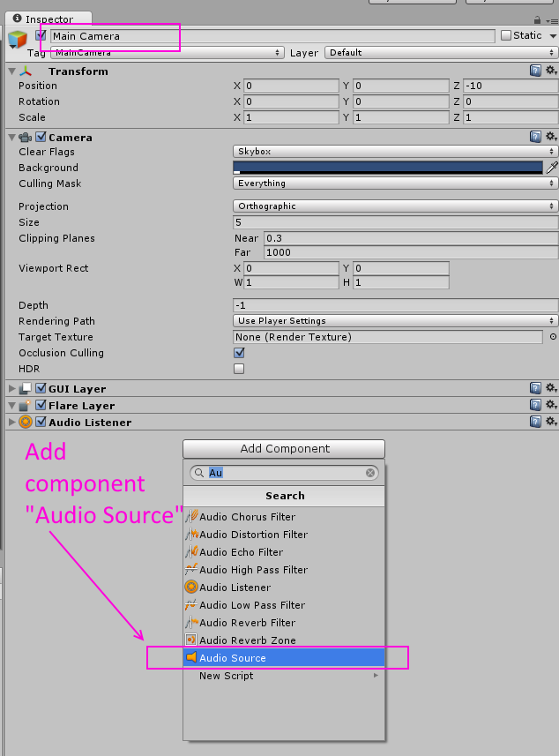559x756 pixels.
Task: Click Target Texture object picker circle
Action: [x=553, y=336]
